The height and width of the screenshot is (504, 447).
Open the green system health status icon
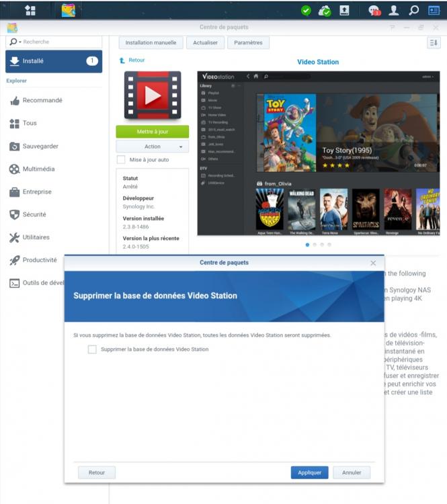306,11
